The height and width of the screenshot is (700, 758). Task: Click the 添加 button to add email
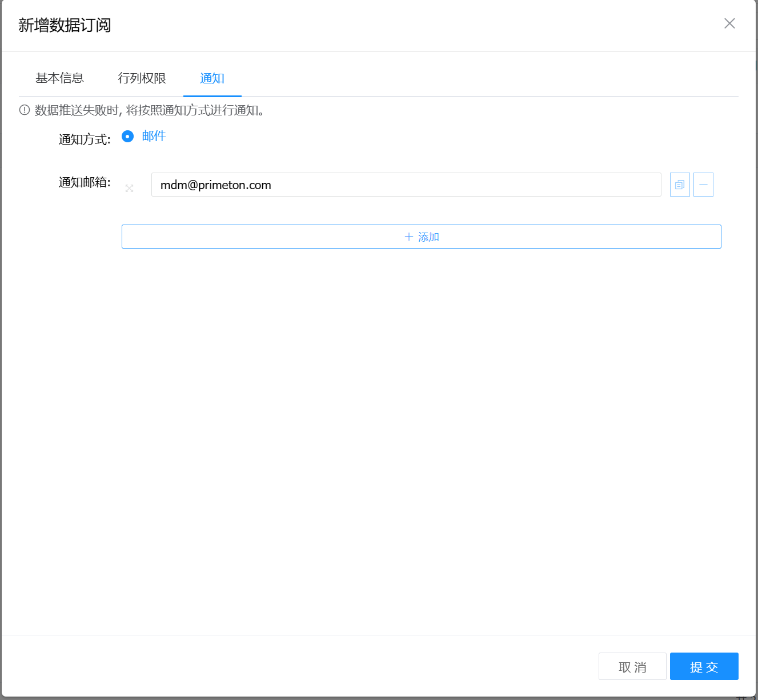[422, 237]
